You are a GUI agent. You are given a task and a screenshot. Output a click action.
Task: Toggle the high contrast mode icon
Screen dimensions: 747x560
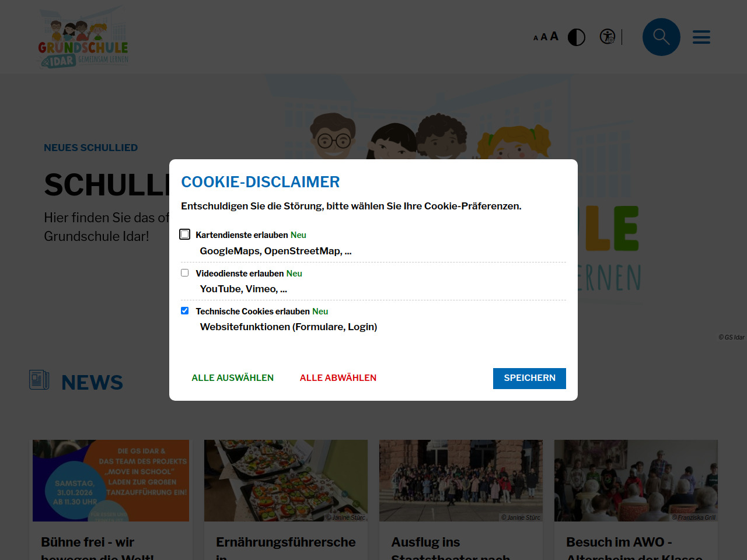[x=577, y=37]
